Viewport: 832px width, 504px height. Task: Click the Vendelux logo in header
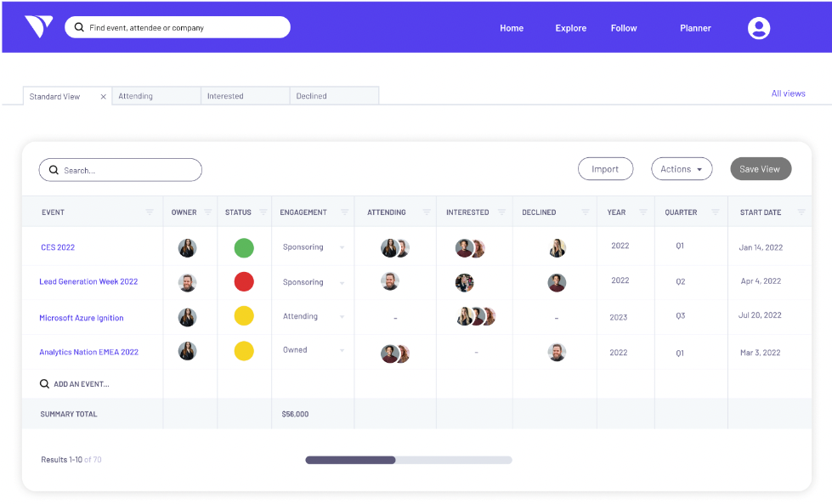pyautogui.click(x=39, y=26)
